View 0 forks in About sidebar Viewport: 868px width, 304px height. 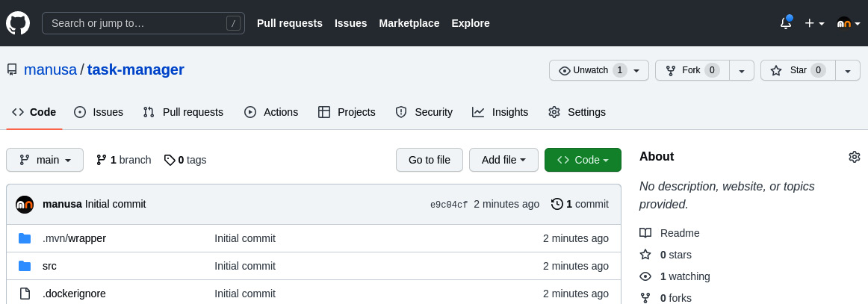pos(666,298)
